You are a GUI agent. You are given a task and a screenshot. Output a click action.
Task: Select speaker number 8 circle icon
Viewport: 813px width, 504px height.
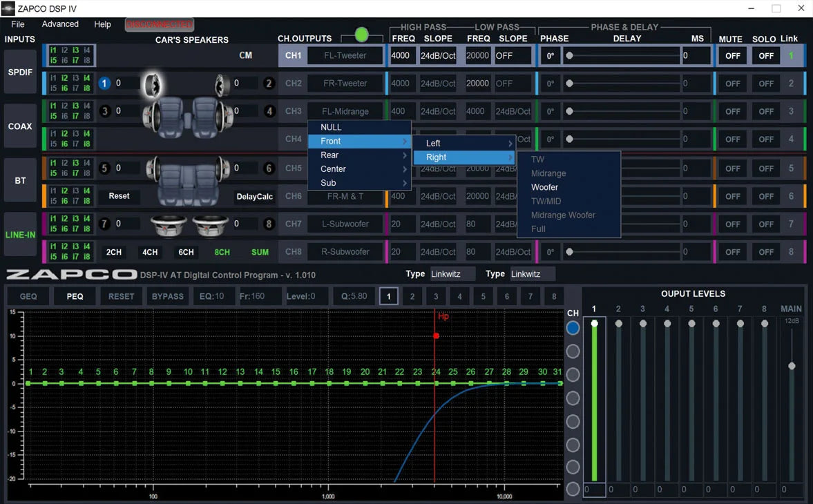269,224
